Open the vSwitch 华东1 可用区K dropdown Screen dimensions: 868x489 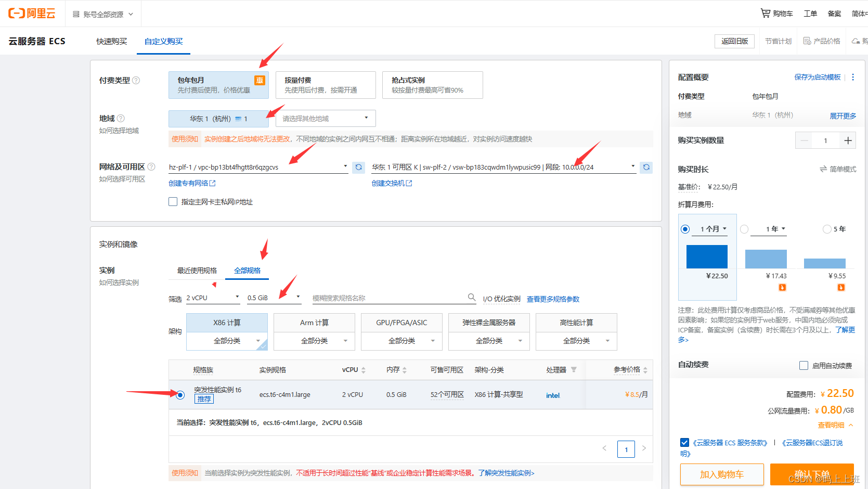pyautogui.click(x=504, y=167)
